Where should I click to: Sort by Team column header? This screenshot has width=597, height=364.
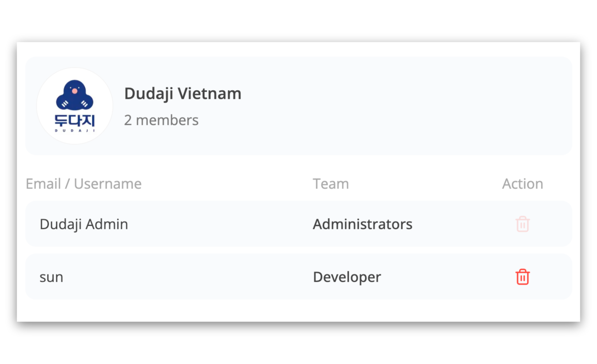coord(331,184)
